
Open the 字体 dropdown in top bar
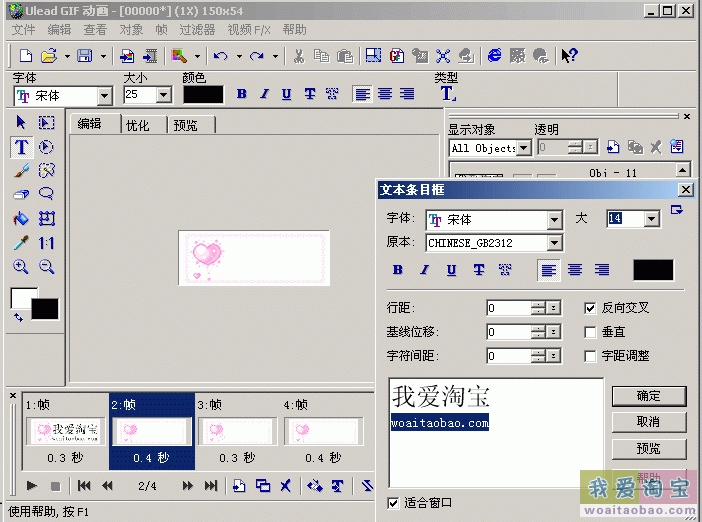(104, 95)
